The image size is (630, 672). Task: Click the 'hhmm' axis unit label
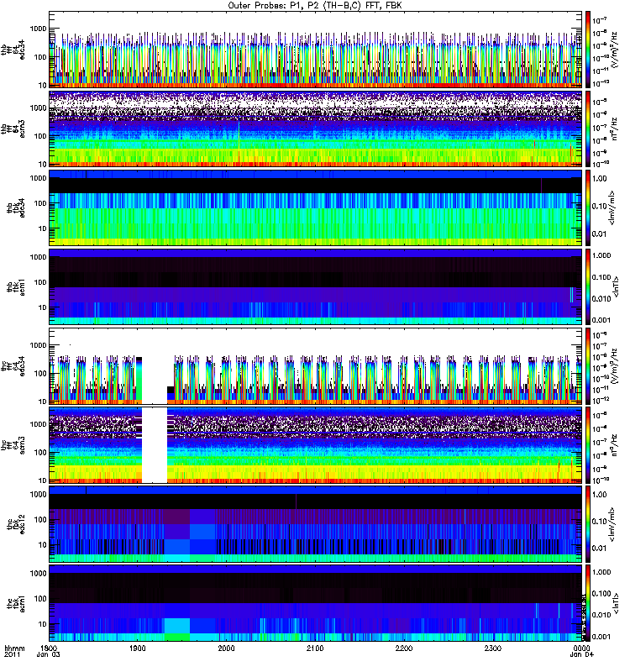click(14, 648)
